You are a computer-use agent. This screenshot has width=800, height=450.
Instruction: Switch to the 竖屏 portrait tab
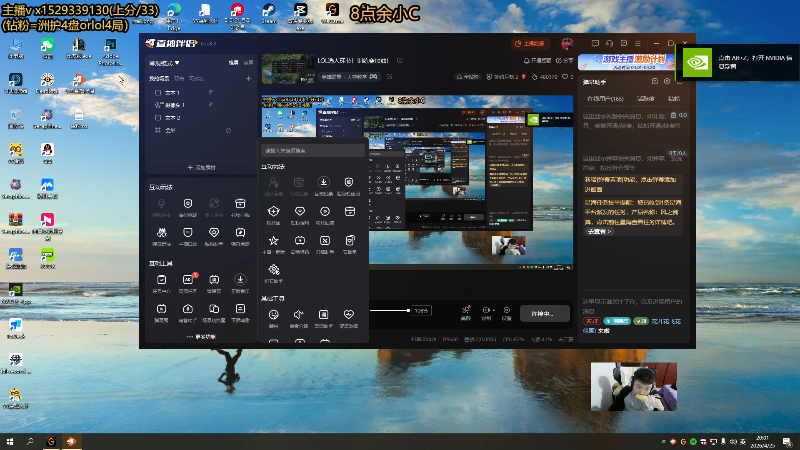pyautogui.click(x=248, y=63)
